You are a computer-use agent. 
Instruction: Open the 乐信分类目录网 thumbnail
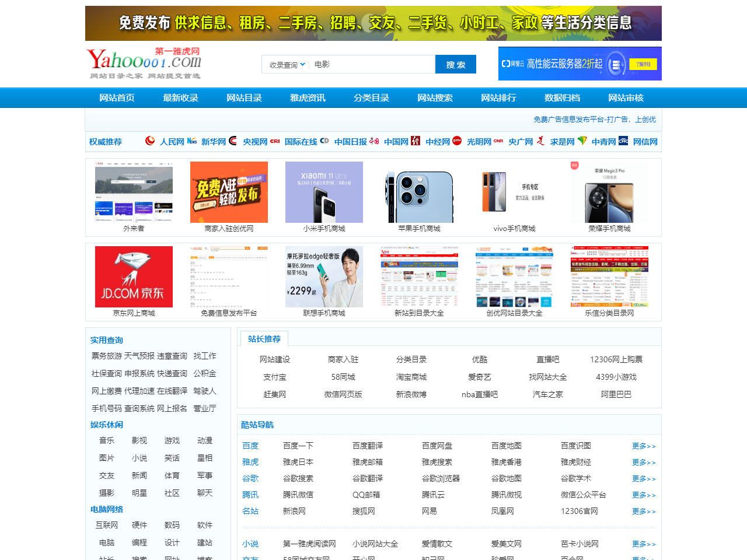click(609, 277)
